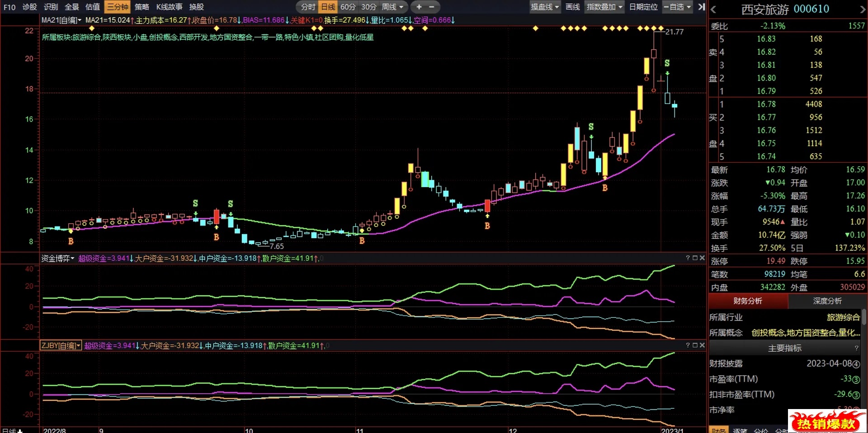868x433 pixels.
Task: Close the ZJBY indicator panel
Action: (702, 345)
